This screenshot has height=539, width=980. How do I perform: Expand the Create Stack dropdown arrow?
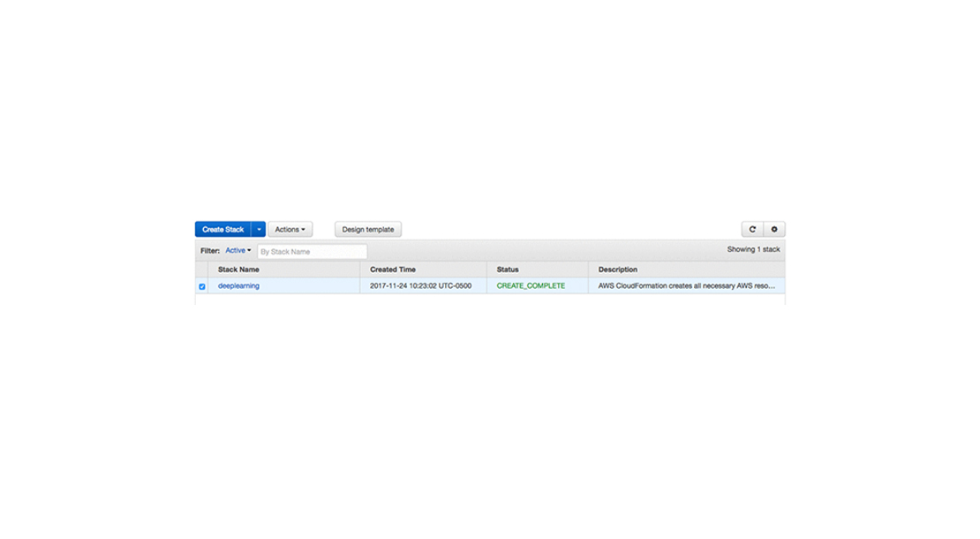click(259, 230)
